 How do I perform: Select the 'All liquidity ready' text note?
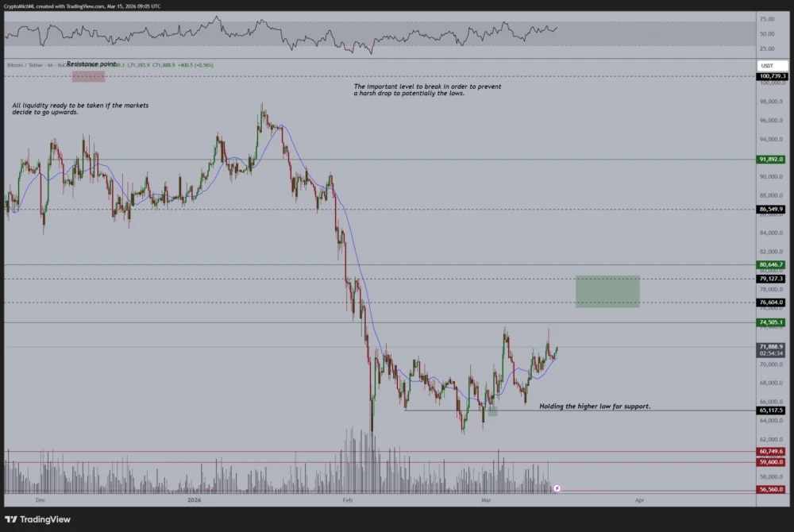tap(79, 109)
